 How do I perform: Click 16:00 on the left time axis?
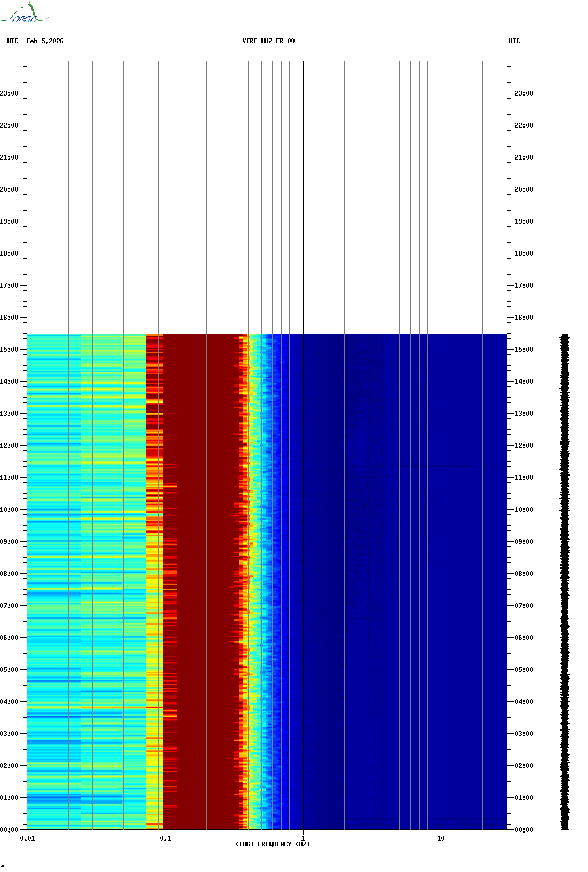[x=9, y=318]
